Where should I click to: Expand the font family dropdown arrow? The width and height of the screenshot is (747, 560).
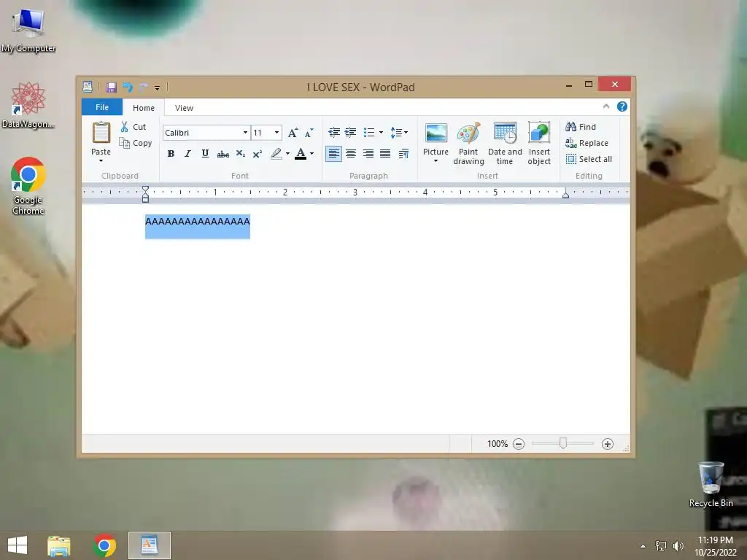point(245,133)
